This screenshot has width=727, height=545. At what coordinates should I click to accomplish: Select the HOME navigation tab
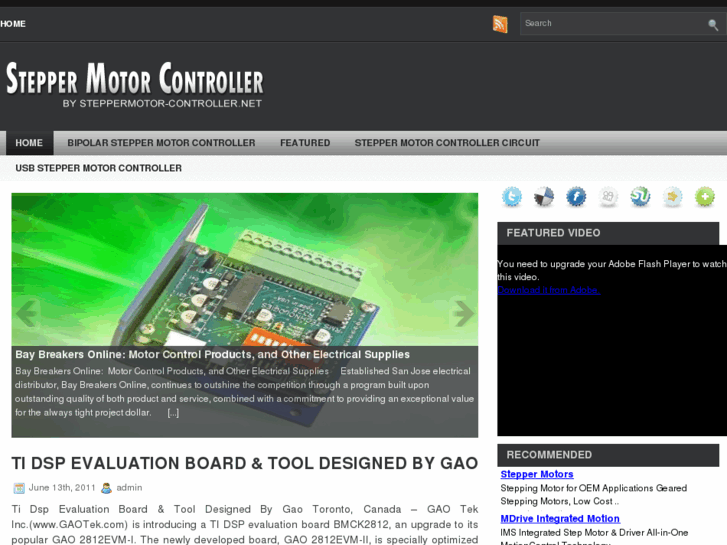point(29,143)
